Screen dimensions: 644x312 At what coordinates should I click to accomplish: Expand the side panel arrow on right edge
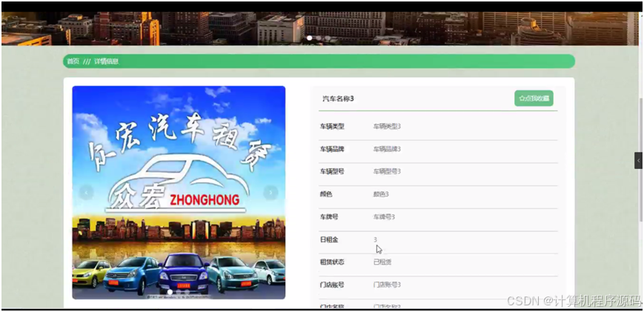pos(638,161)
